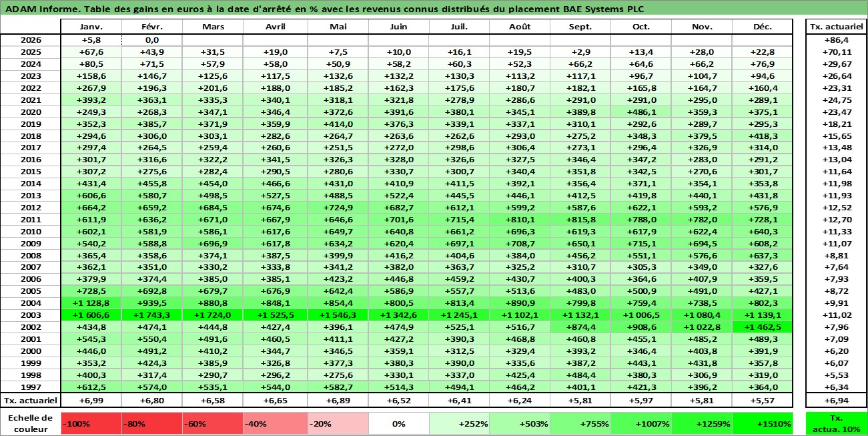Click the 'Févr.' column header
Image resolution: width=868 pixels, height=436 pixels.
click(151, 27)
